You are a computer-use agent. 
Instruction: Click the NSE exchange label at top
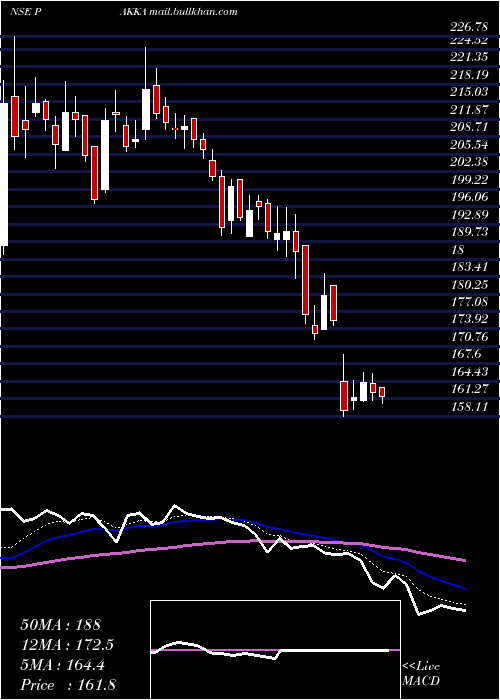[19, 12]
